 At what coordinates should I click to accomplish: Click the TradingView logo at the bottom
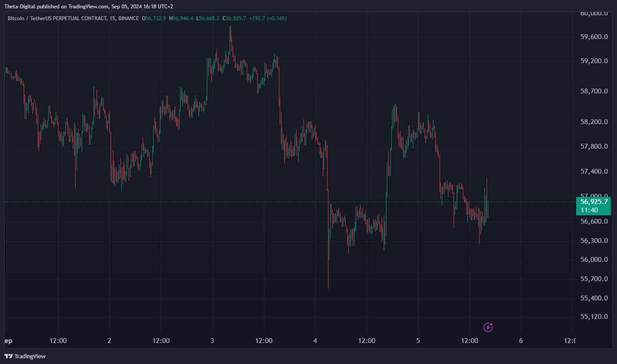(x=25, y=356)
